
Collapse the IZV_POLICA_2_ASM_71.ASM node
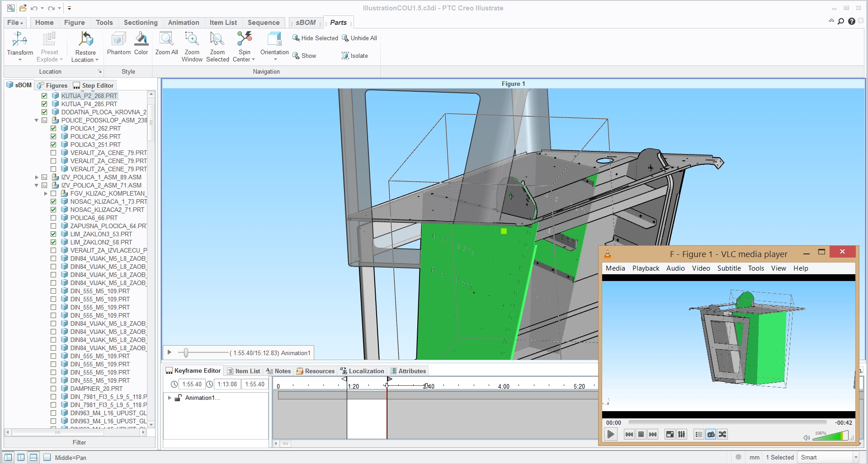(x=37, y=185)
